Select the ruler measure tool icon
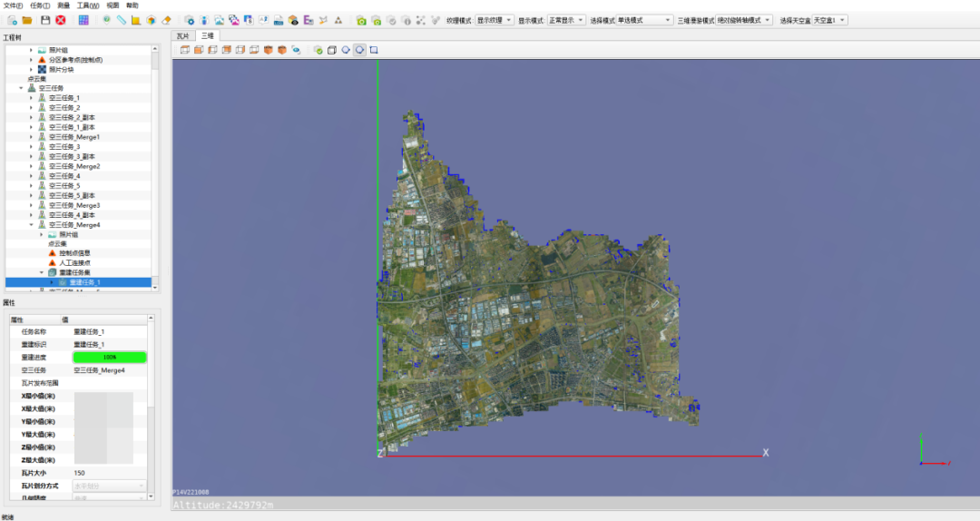The image size is (980, 521). point(122,21)
